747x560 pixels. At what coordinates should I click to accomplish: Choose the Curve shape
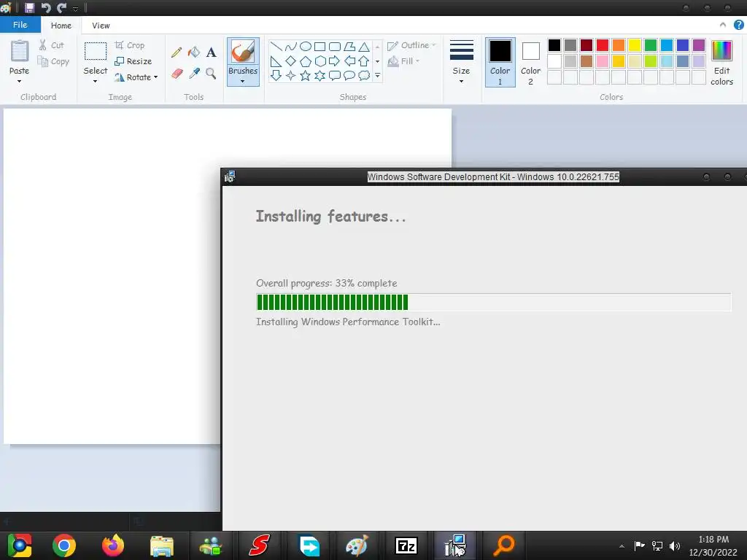pyautogui.click(x=290, y=47)
